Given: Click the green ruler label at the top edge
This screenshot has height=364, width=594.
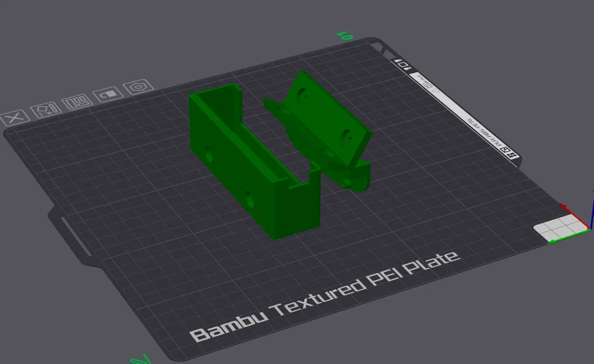Looking at the screenshot, I should click(x=345, y=36).
